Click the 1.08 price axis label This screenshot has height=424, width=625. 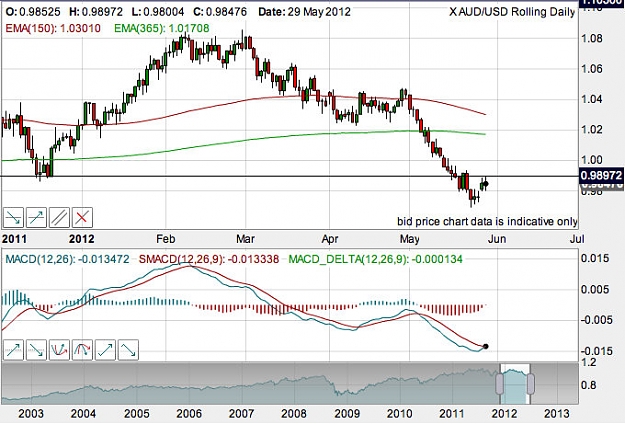click(592, 39)
